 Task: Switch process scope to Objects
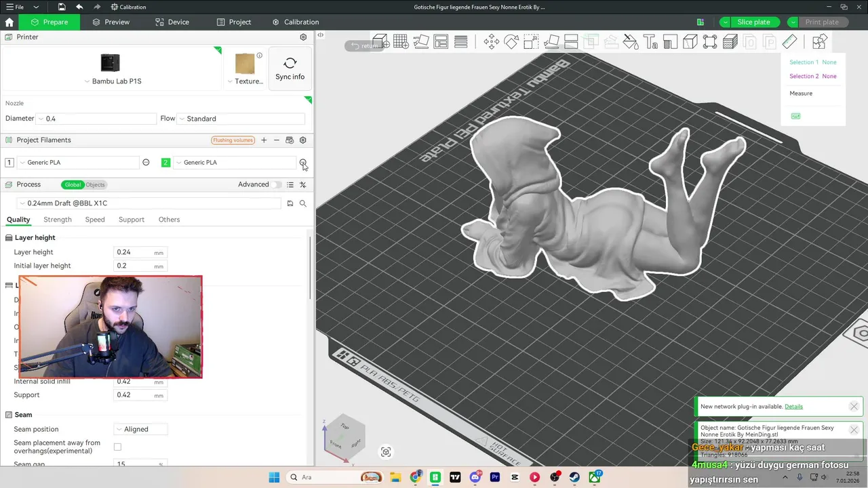(96, 184)
